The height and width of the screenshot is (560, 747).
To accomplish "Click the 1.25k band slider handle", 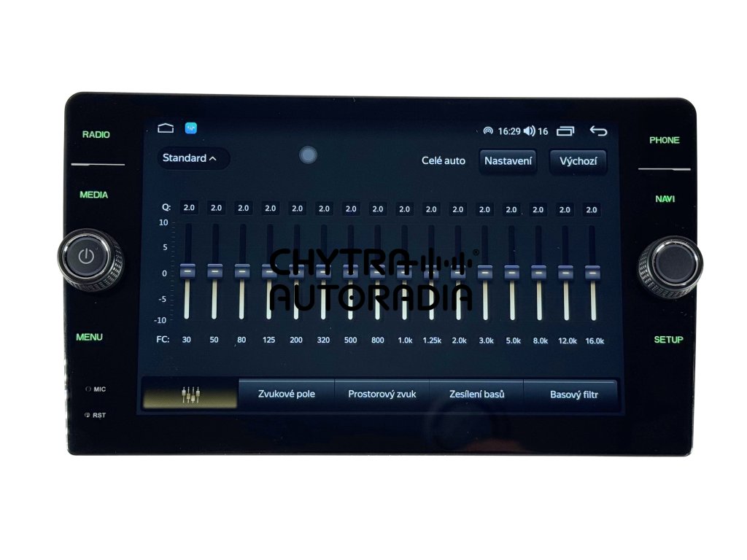I will [x=431, y=273].
